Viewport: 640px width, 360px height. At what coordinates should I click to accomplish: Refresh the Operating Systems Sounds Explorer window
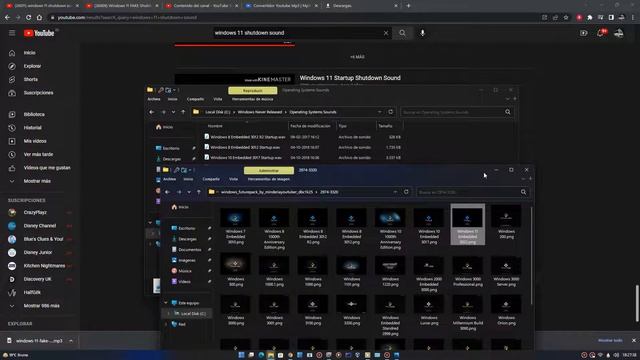tap(391, 112)
